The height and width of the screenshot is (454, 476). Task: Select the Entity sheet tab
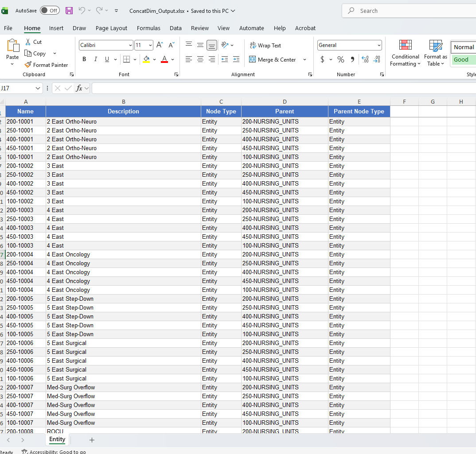[x=57, y=439]
